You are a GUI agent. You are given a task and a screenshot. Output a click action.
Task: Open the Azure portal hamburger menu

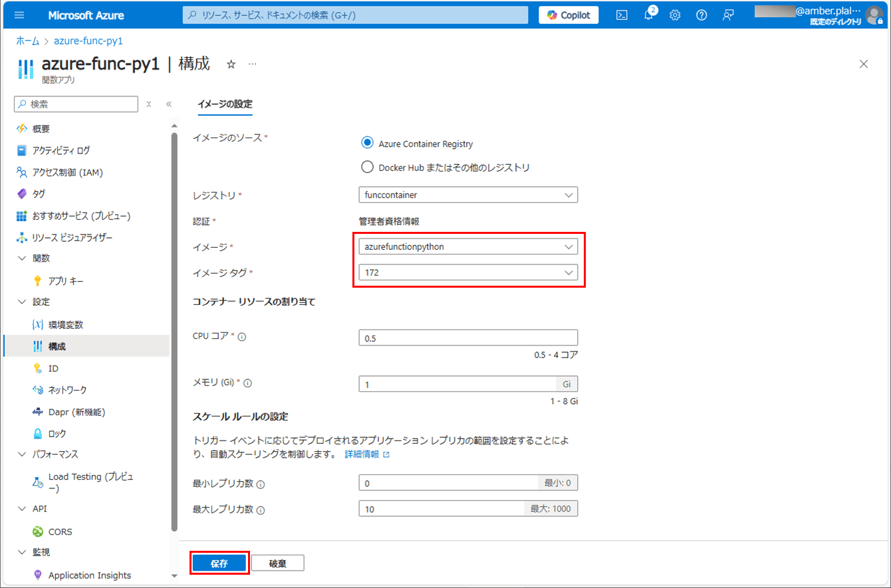tap(19, 15)
